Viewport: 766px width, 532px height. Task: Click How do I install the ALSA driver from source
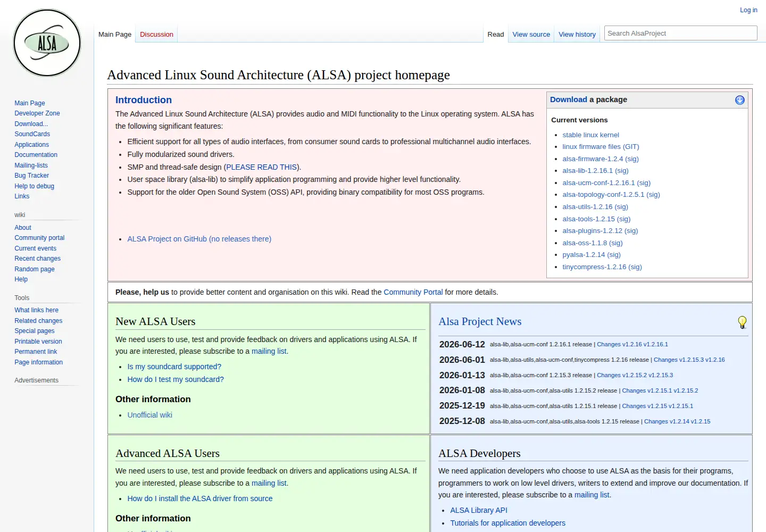(200, 498)
